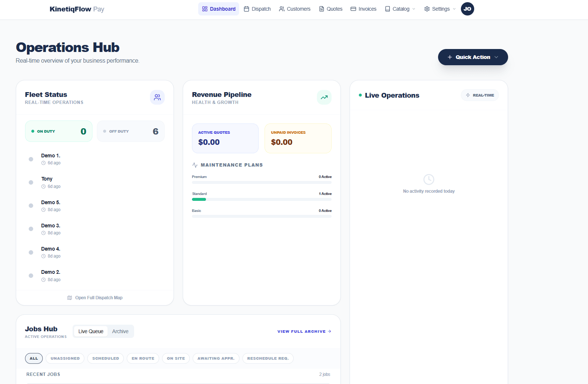Image resolution: width=588 pixels, height=384 pixels.
Task: Switch to the Archive tab
Action: pos(120,331)
